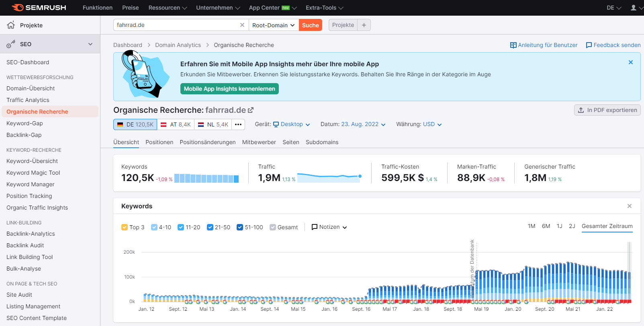The width and height of the screenshot is (644, 326).
Task: Click the Notizen note icon
Action: pyautogui.click(x=315, y=227)
